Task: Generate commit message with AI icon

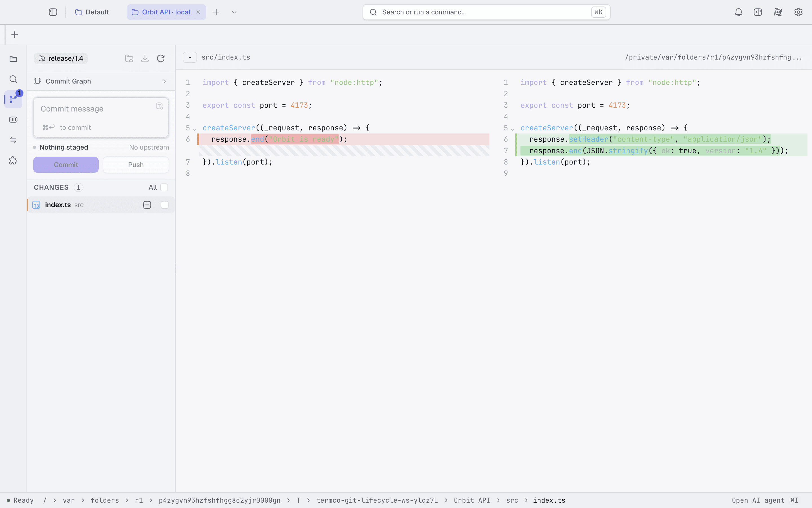Action: point(159,106)
